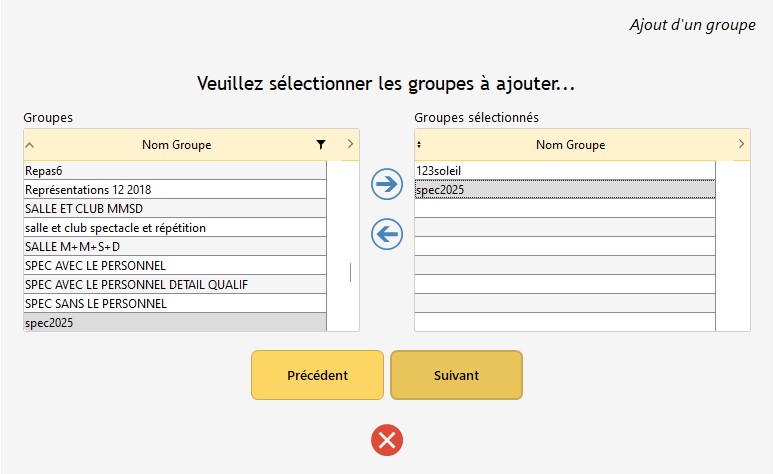Collapse arrow in Groupes table header
The height and width of the screenshot is (474, 773).
tap(30, 145)
